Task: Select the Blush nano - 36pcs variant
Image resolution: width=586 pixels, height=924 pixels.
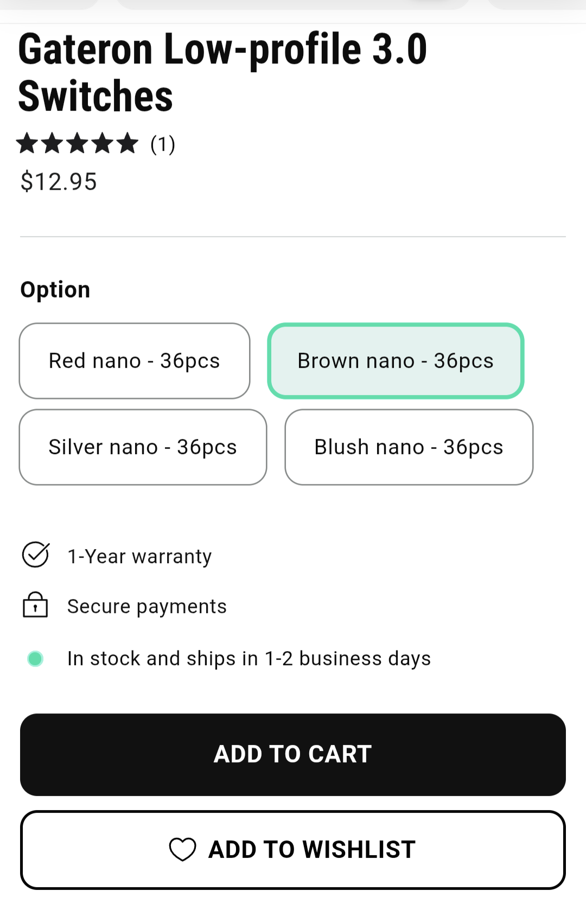Action: (409, 447)
